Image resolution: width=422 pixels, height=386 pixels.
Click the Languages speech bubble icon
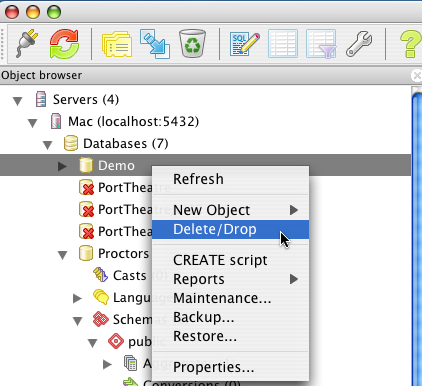(x=101, y=297)
